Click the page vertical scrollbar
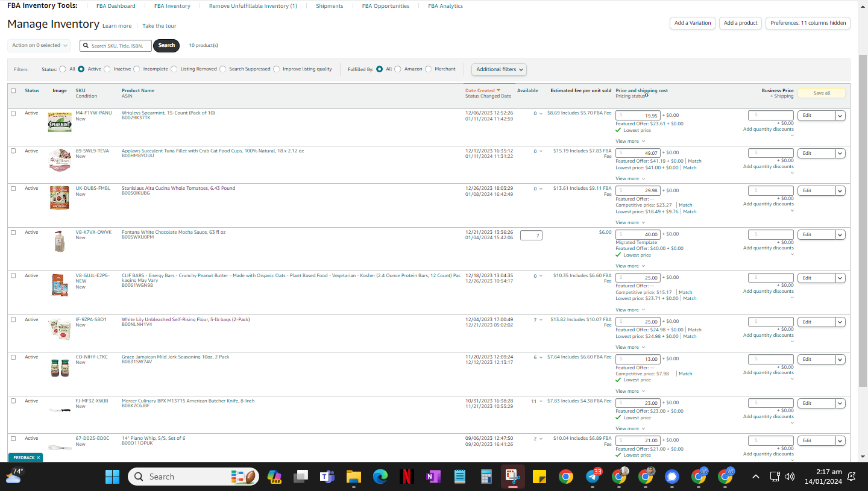Viewport: 868px width, 491px height. coord(863,220)
